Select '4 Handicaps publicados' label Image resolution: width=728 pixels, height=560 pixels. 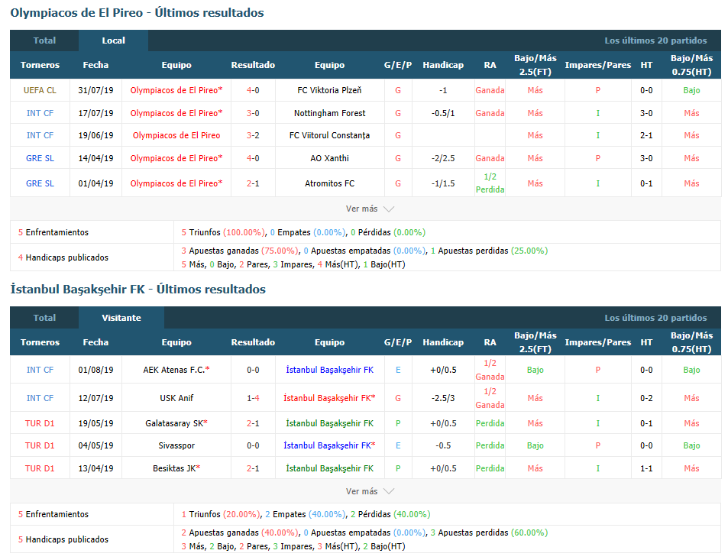click(63, 257)
